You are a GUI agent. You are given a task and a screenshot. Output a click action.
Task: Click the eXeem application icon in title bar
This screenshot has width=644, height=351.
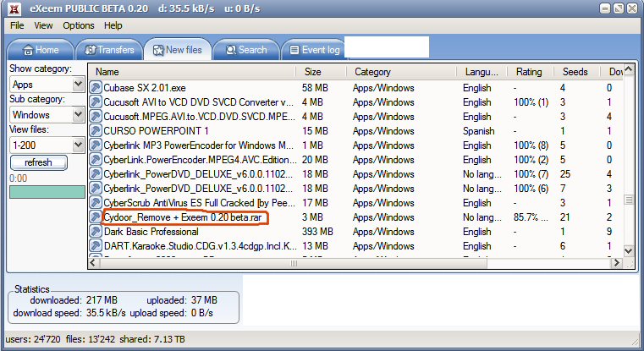pyautogui.click(x=14, y=8)
